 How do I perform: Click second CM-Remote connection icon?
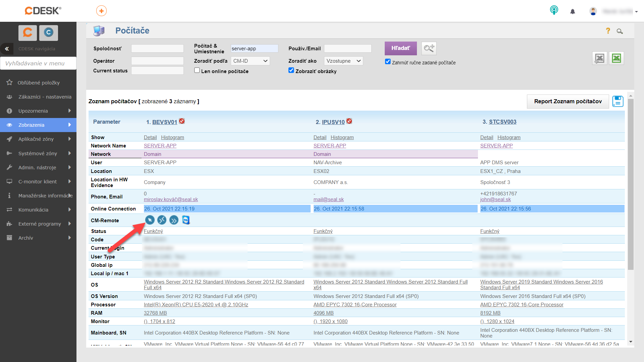[x=162, y=220]
